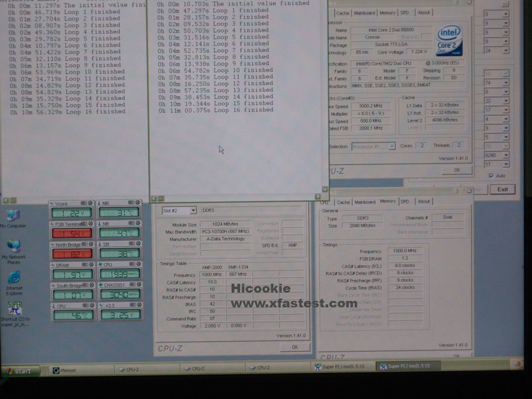The width and height of the screenshot is (532, 399).
Task: Switch to SPD tab in upper CPU-Z window
Action: (x=404, y=12)
